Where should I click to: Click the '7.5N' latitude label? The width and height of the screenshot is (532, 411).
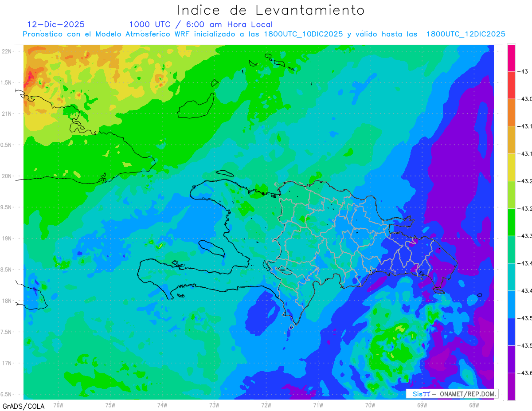tap(7, 332)
